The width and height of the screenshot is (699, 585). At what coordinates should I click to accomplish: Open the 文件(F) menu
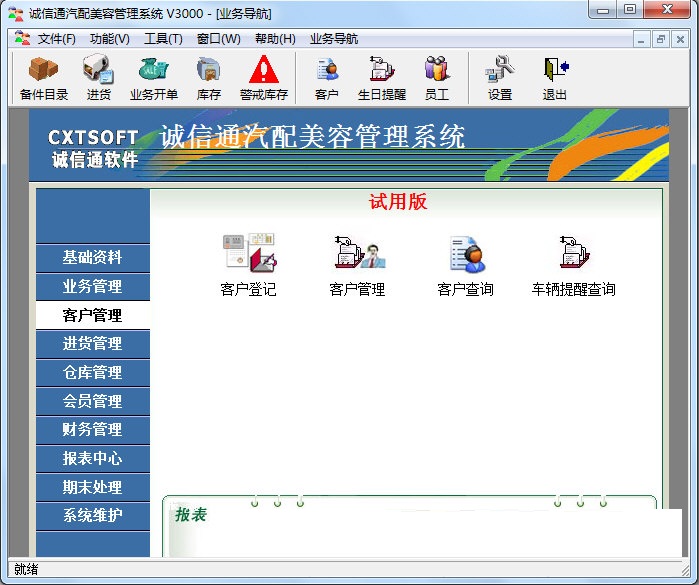56,39
